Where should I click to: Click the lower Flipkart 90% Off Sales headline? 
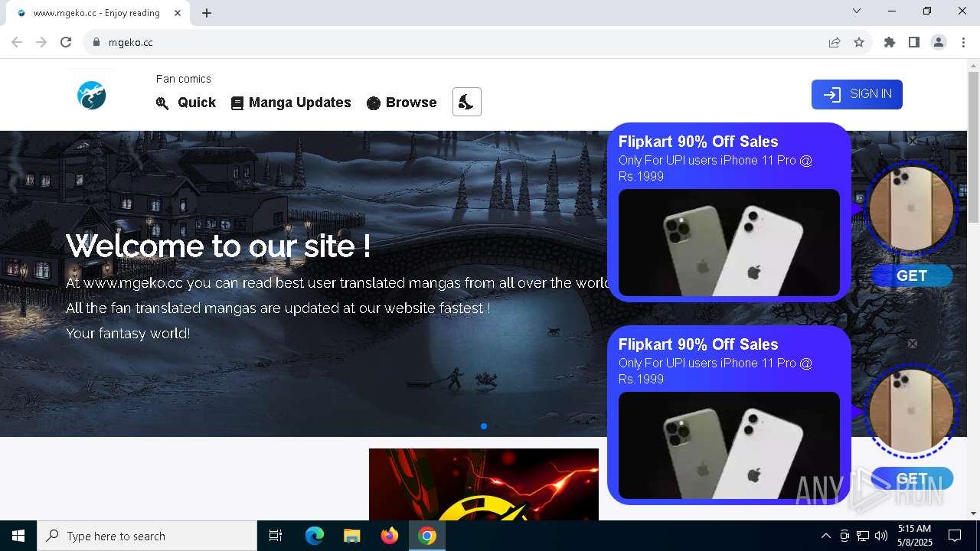698,344
